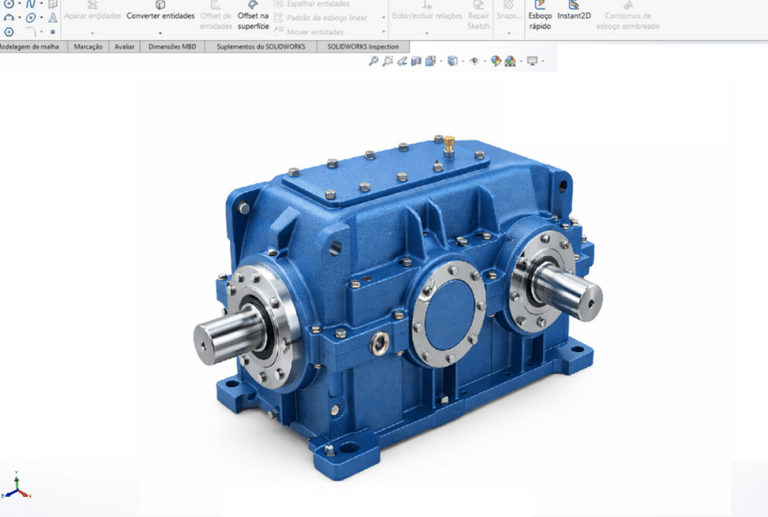
Task: Switch to the Avaliar tab
Action: click(x=124, y=47)
